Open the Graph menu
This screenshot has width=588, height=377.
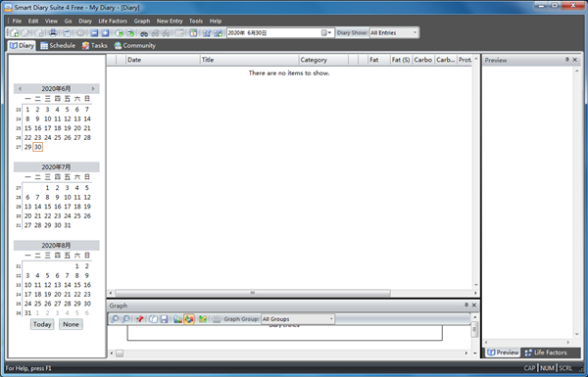tap(142, 21)
